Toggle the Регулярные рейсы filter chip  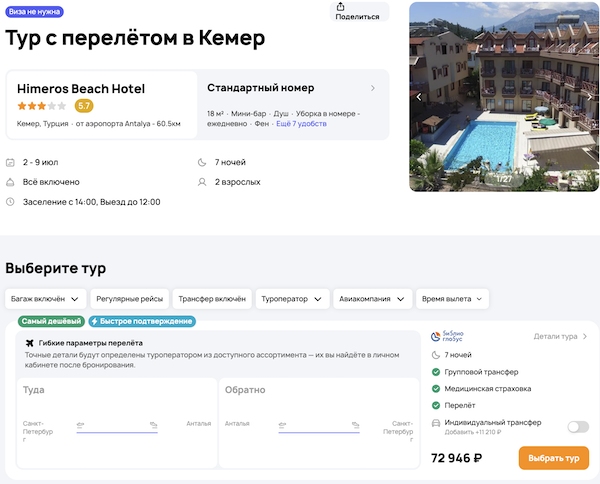coord(128,299)
